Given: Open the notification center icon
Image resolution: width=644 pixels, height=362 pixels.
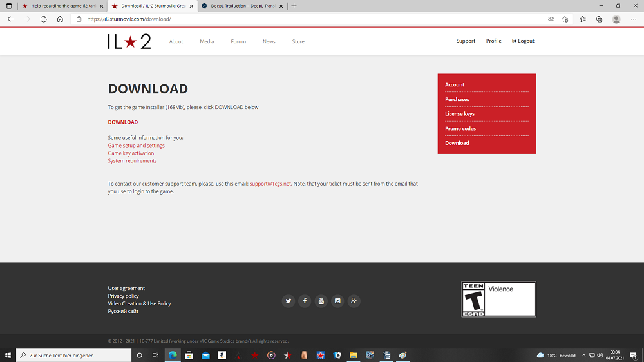Looking at the screenshot, I should pos(634,355).
